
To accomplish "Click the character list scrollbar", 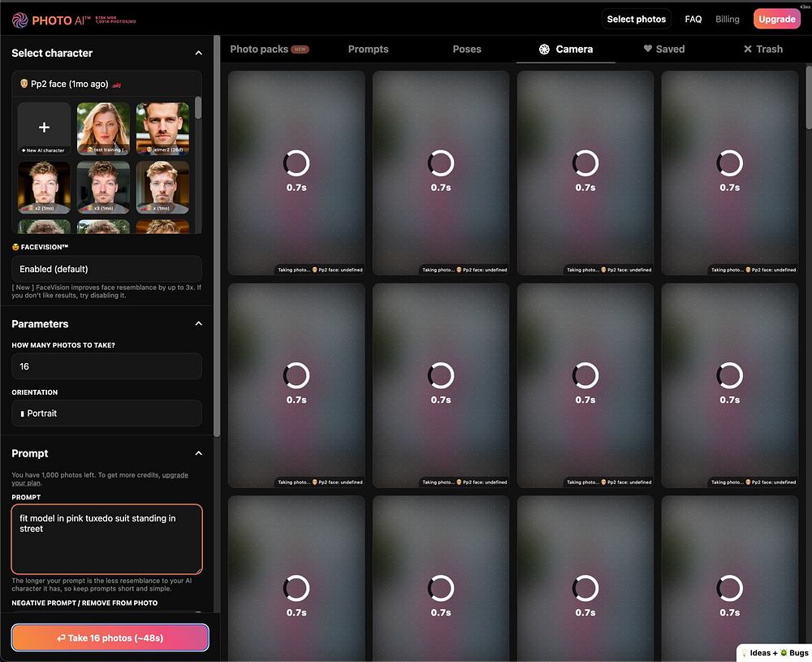I will click(x=198, y=108).
